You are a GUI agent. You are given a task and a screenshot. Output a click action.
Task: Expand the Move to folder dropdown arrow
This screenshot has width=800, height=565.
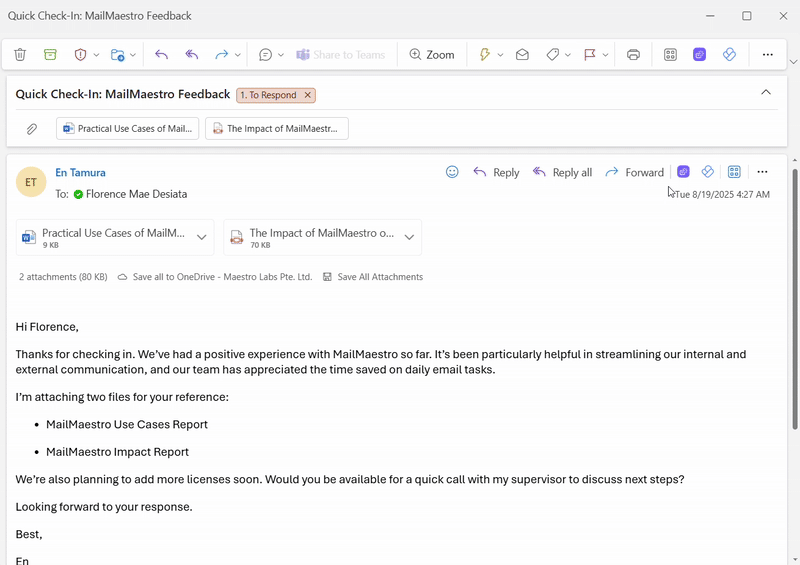[133, 55]
